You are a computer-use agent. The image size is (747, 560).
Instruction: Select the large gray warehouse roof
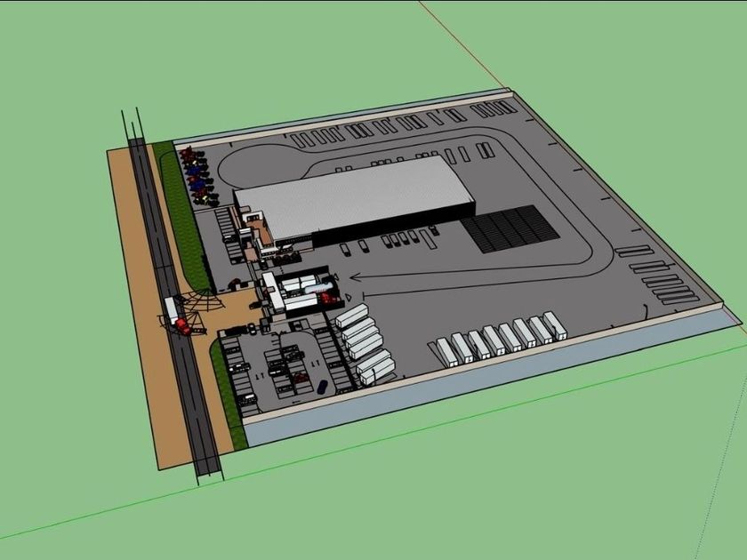click(355, 197)
